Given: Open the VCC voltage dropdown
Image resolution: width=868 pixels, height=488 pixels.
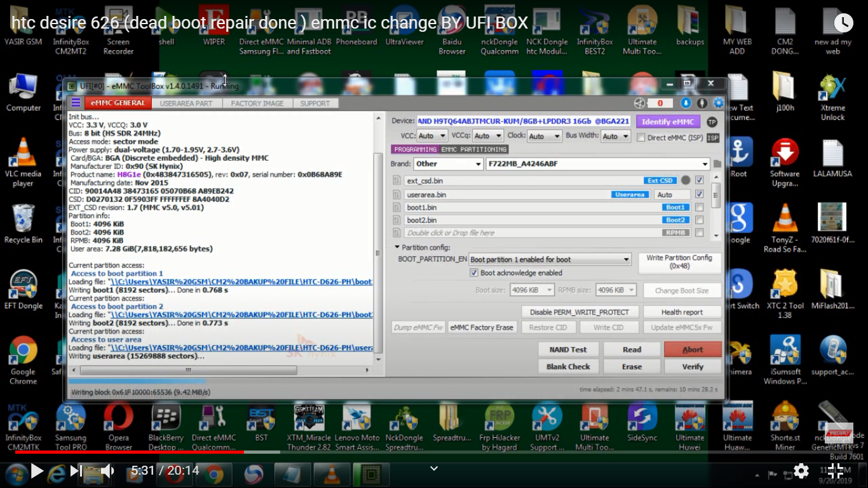Looking at the screenshot, I should [432, 136].
